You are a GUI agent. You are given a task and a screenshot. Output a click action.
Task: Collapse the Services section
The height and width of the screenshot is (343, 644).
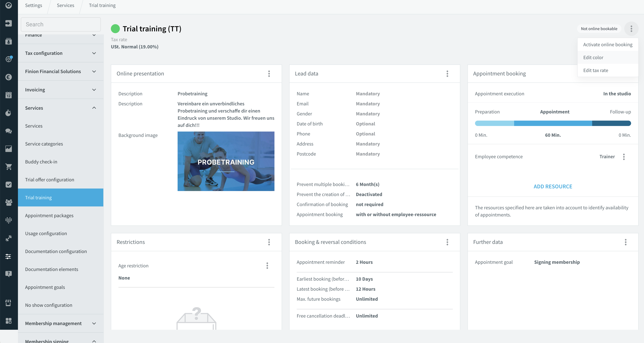click(61, 108)
